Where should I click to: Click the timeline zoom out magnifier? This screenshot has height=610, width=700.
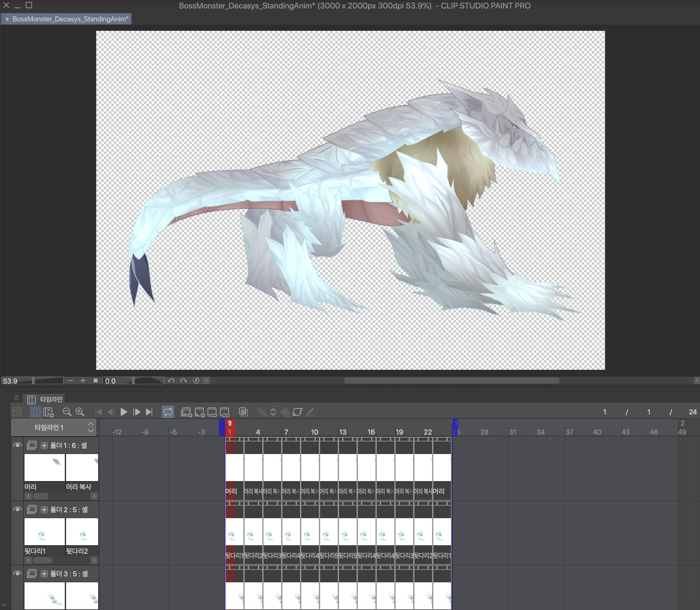67,412
